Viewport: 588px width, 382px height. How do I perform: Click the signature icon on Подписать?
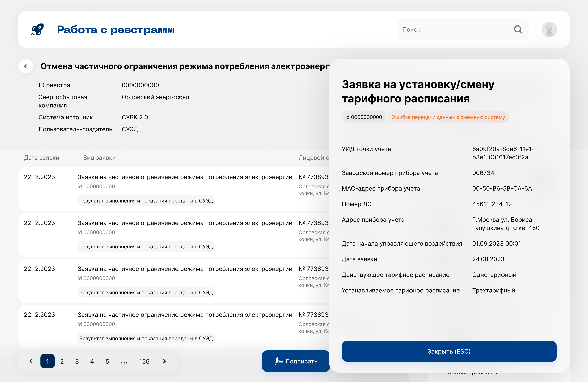coord(279,361)
